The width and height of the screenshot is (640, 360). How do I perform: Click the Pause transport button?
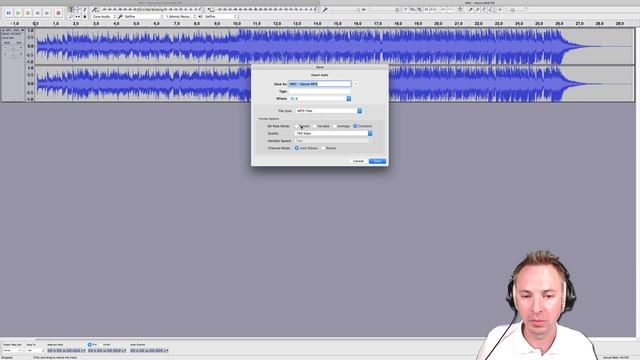point(8,13)
